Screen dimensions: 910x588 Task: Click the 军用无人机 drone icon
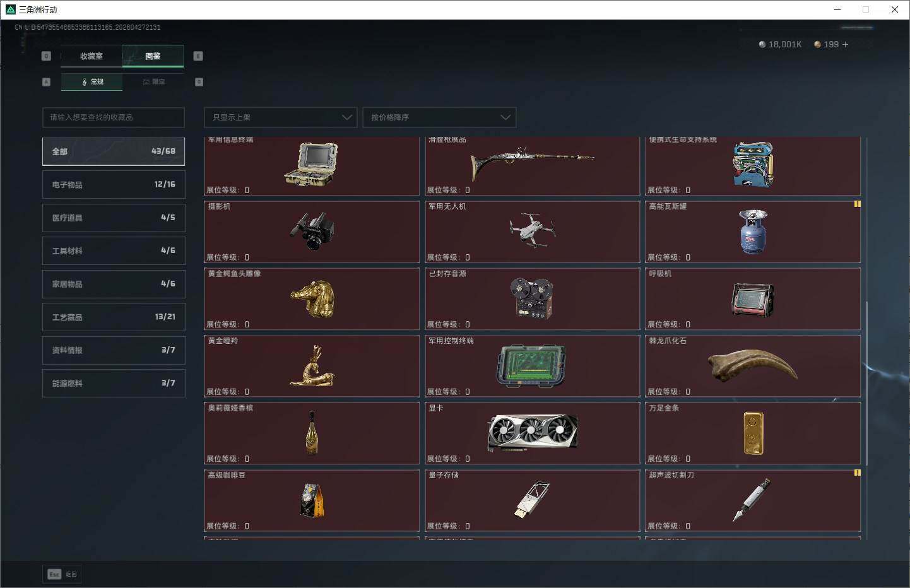point(532,230)
